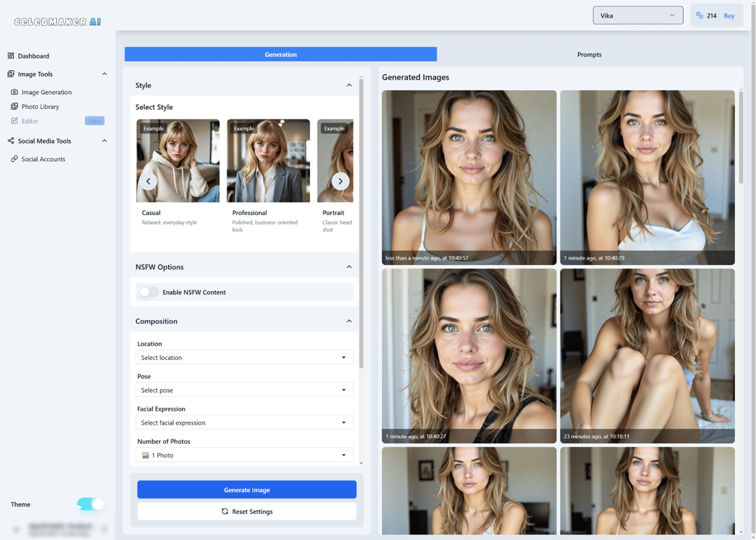This screenshot has height=540, width=756.
Task: Collapse the Image Tools group
Action: click(x=104, y=73)
